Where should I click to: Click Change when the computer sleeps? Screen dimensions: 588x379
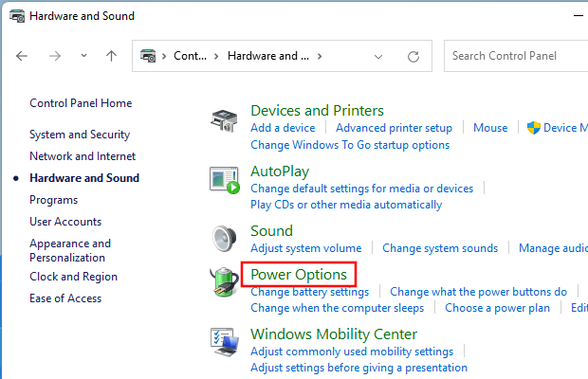coord(337,308)
